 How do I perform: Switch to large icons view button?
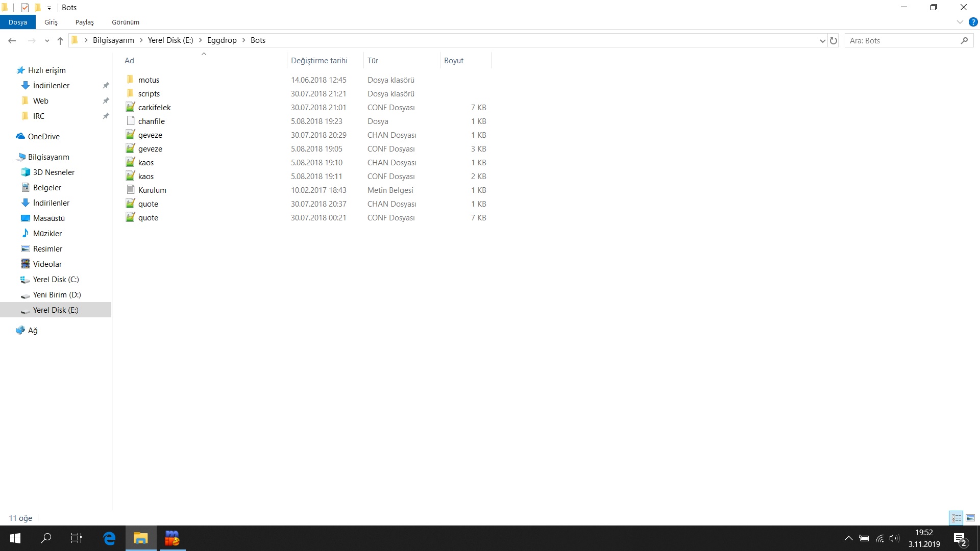coord(970,518)
